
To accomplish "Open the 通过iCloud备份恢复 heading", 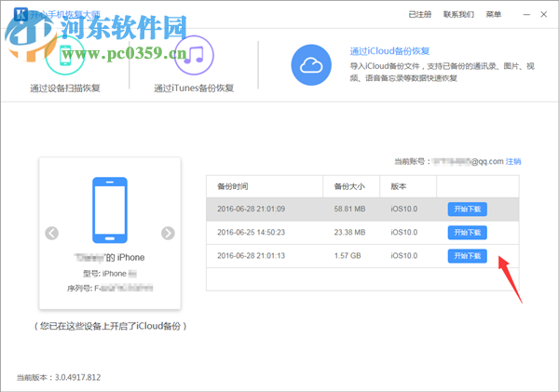I will tap(389, 51).
